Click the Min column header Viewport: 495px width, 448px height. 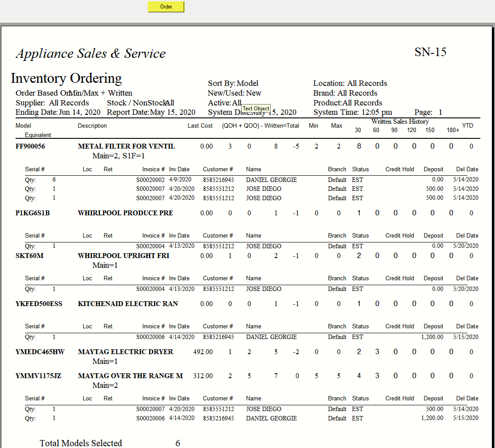click(313, 125)
